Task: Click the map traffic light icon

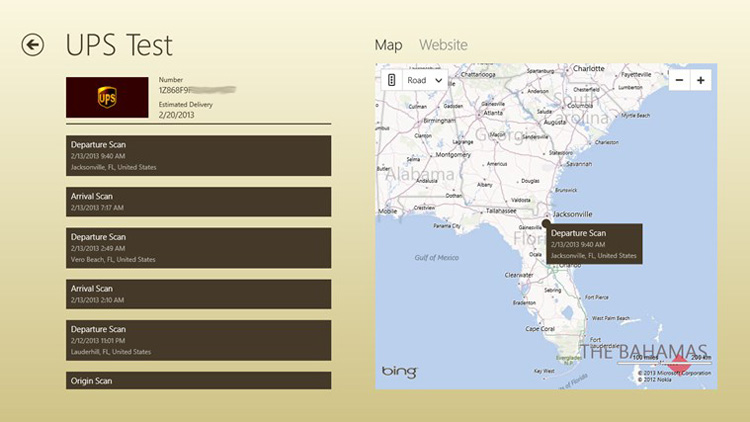Action: click(391, 80)
